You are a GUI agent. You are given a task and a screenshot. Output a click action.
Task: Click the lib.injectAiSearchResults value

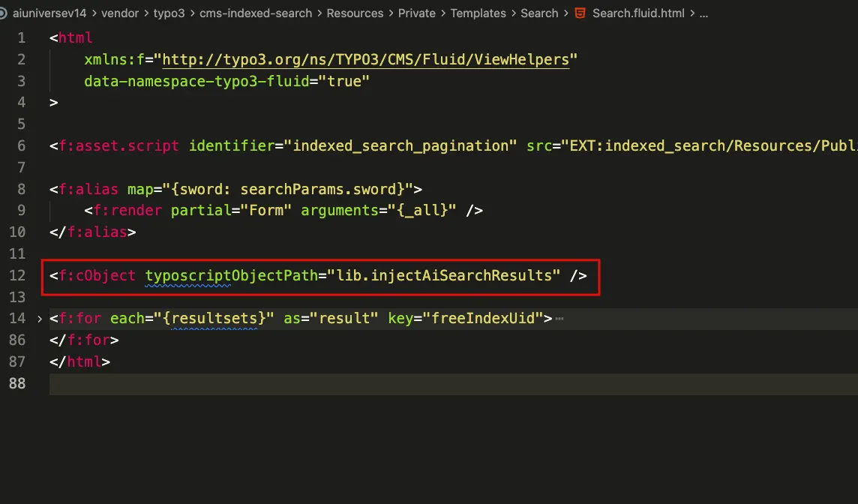click(444, 275)
